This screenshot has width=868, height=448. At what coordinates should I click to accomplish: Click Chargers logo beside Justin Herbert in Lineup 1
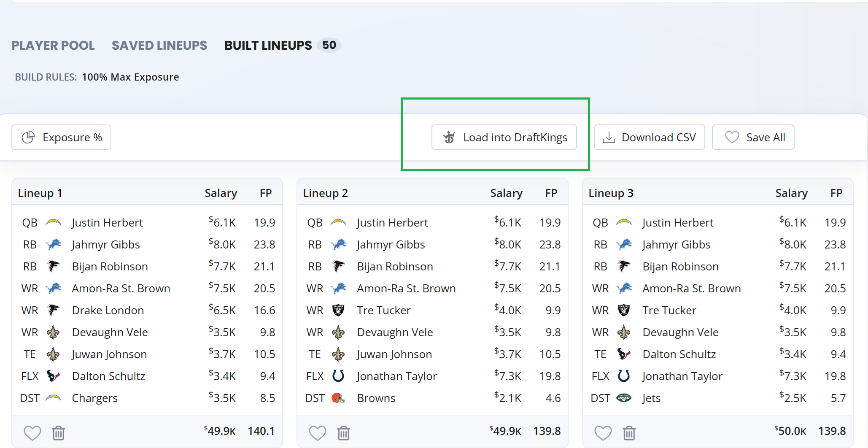(53, 222)
